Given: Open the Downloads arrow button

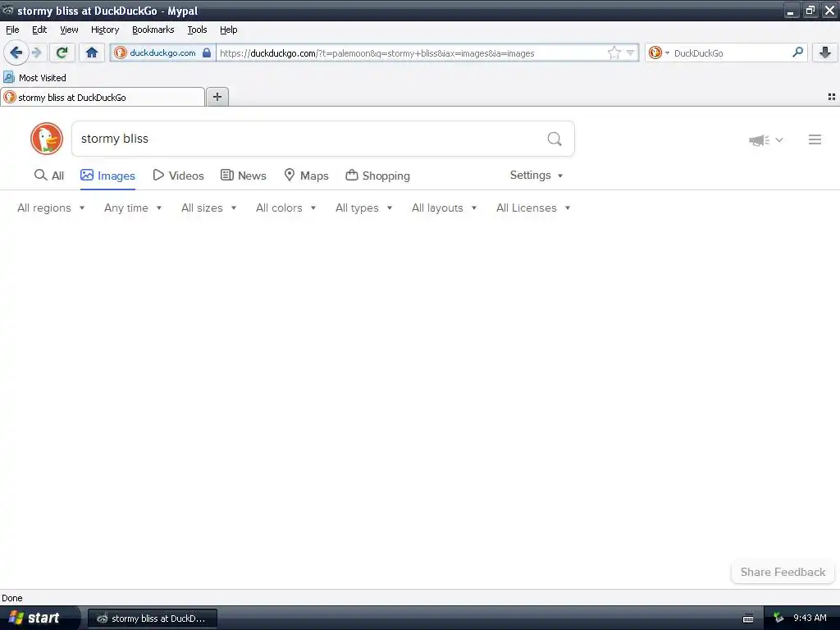Looking at the screenshot, I should click(x=825, y=52).
